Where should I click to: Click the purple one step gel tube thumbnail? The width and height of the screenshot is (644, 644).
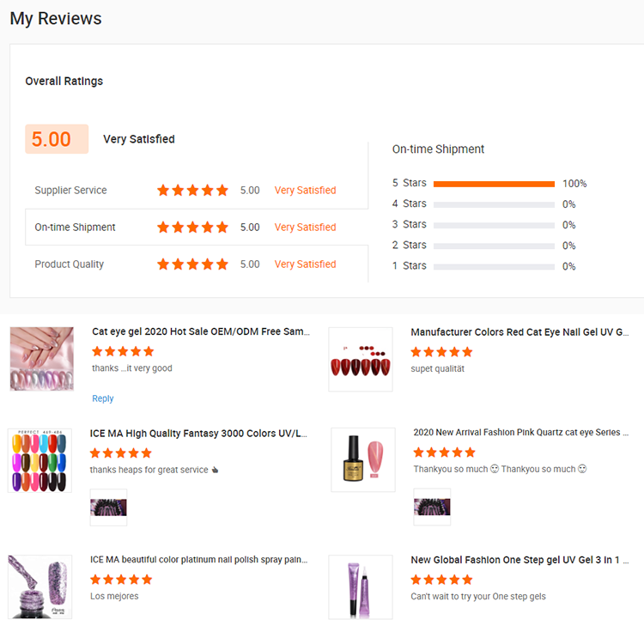361,587
